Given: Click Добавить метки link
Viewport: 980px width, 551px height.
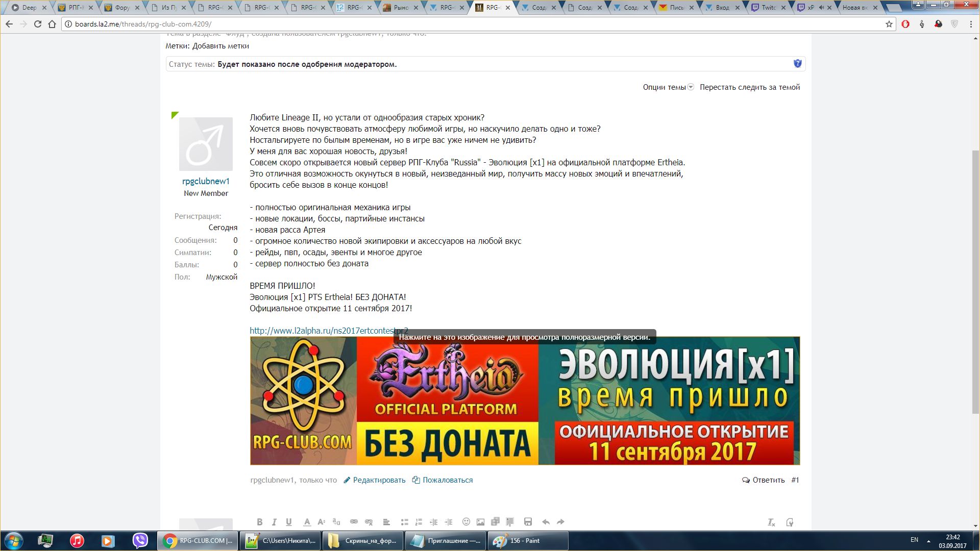Looking at the screenshot, I should 220,46.
